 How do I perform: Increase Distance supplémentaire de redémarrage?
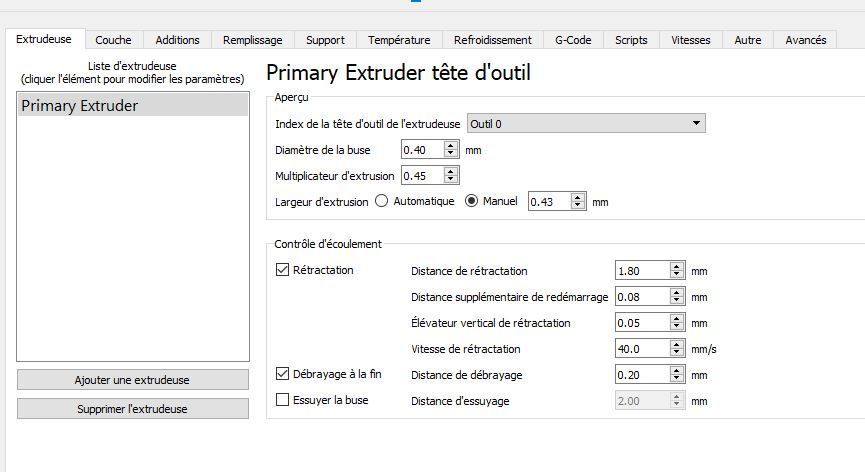[x=677, y=293]
